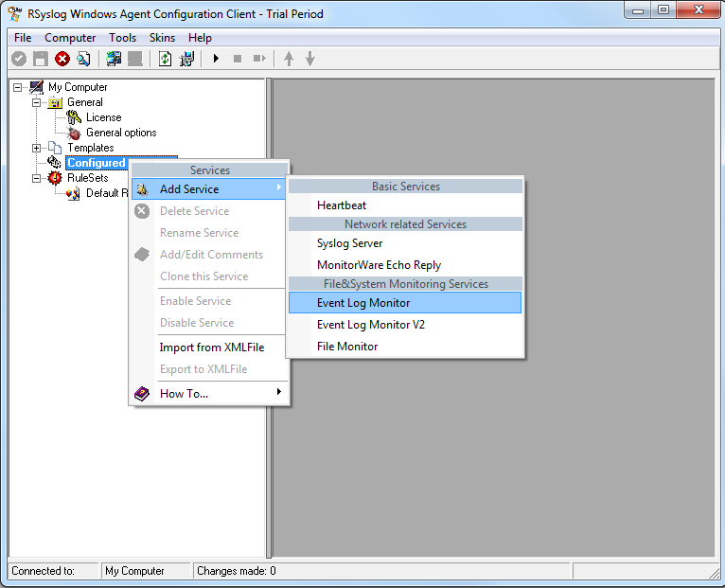Screen dimensions: 725x588
Task: Click the Default RuleSet icon
Action: click(74, 193)
